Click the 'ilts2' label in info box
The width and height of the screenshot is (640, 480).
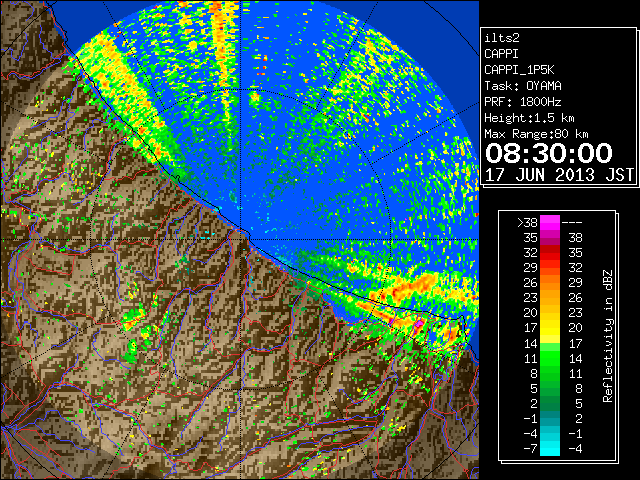pyautogui.click(x=502, y=38)
